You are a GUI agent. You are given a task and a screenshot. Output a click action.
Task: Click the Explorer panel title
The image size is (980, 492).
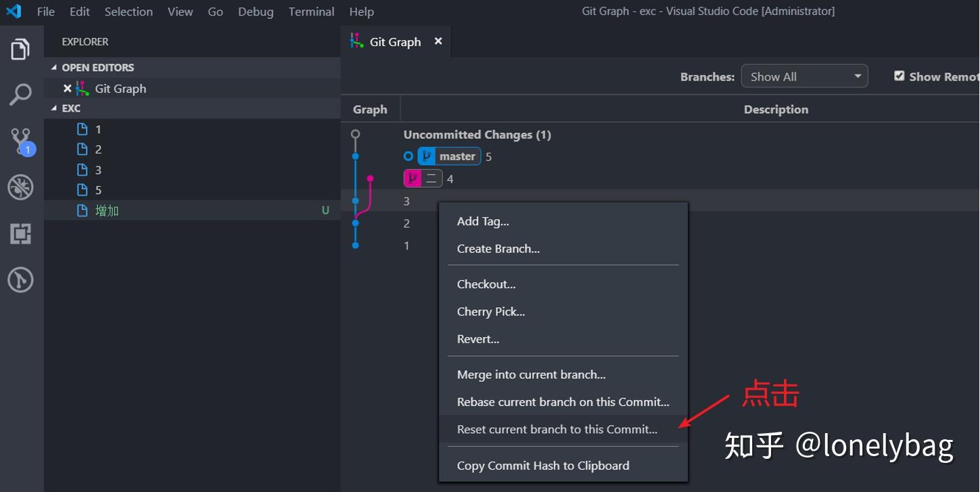[x=85, y=41]
